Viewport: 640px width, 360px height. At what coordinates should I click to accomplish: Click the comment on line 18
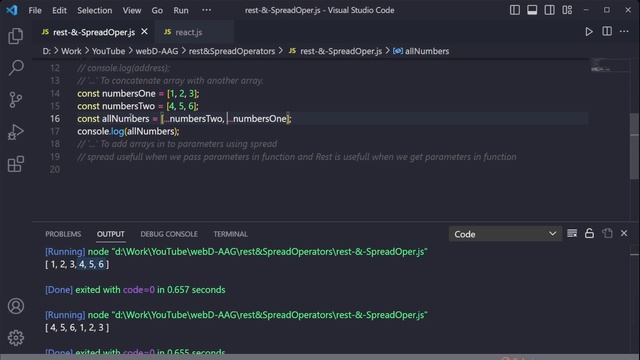pos(177,144)
